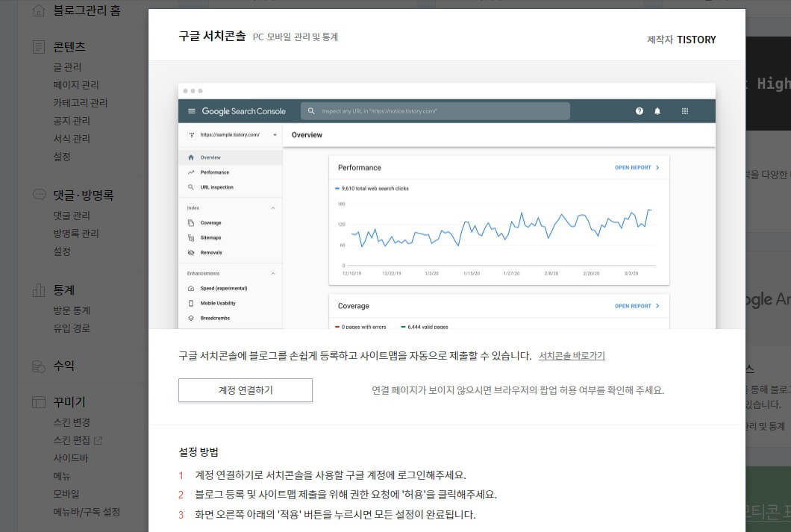Open 유입 경로 in the sidebar
The image size is (791, 532).
point(72,328)
